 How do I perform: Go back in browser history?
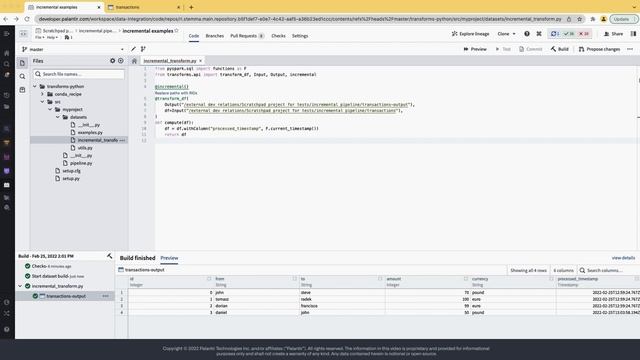coord(5,19)
